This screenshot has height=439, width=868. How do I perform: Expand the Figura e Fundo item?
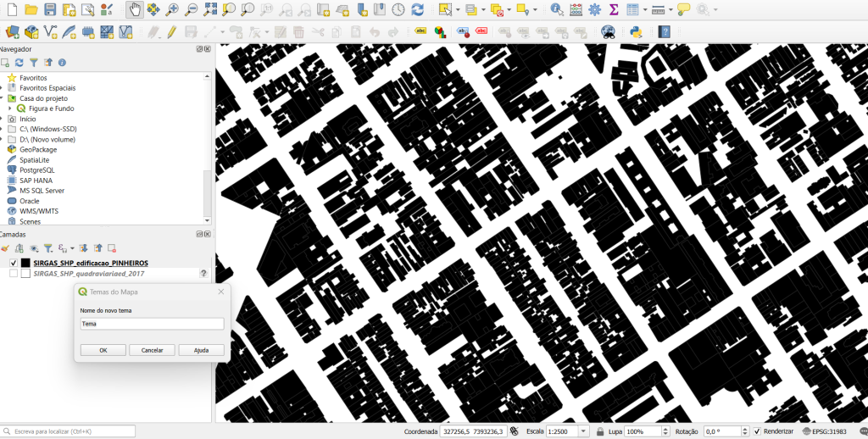click(x=10, y=108)
